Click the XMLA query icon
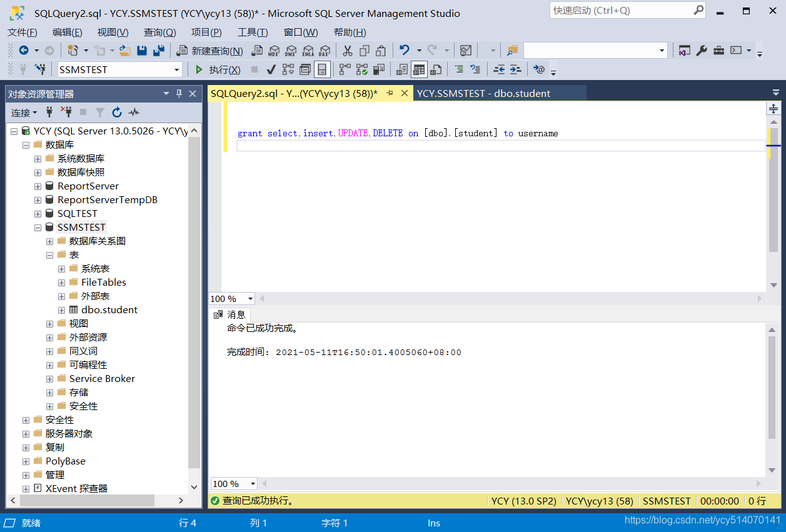The height and width of the screenshot is (532, 786). pyautogui.click(x=308, y=51)
